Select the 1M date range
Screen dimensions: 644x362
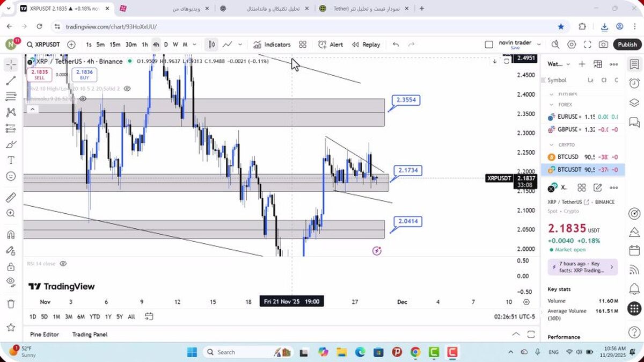[x=56, y=316]
